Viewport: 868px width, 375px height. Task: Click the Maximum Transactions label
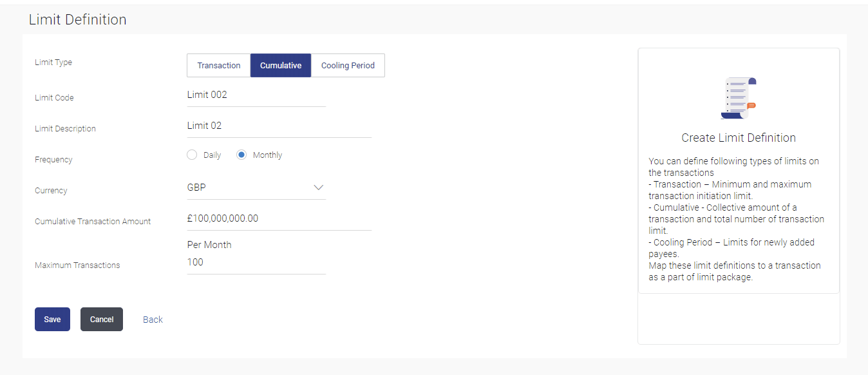[x=77, y=265]
